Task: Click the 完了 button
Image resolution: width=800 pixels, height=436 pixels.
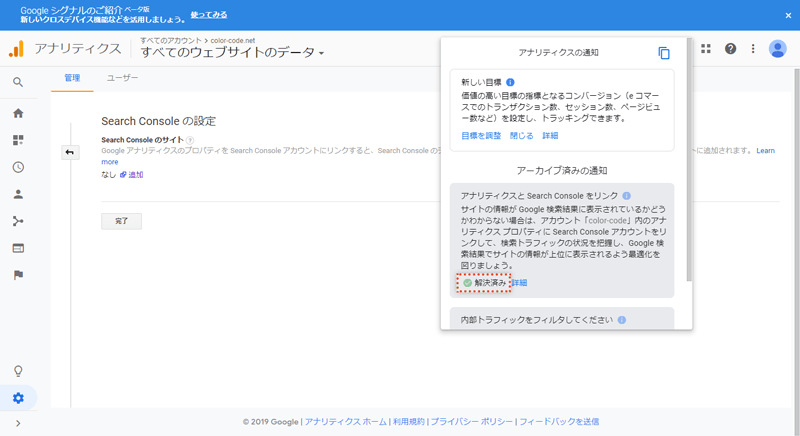Action: (121, 221)
